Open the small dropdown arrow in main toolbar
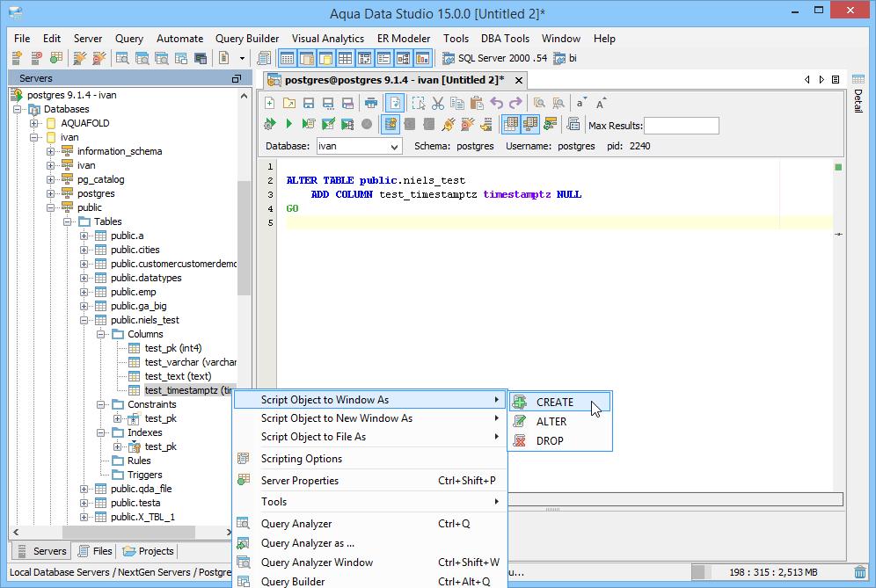This screenshot has width=876, height=588. 242,57
